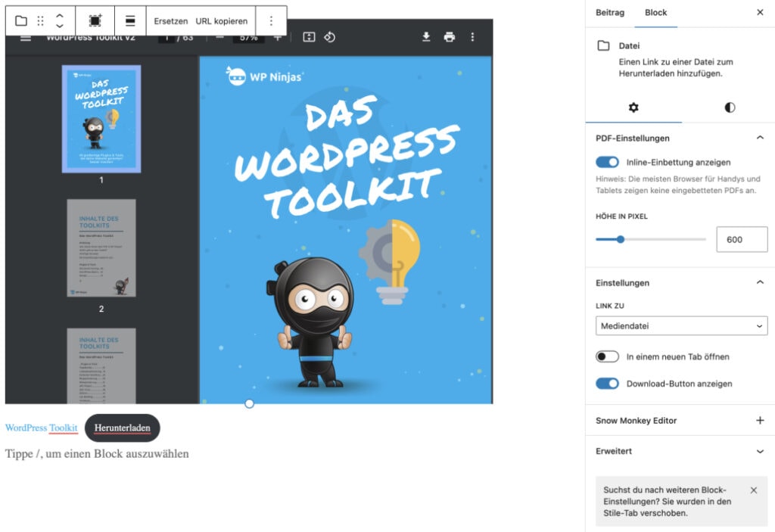The width and height of the screenshot is (775, 532).
Task: Enable In einem neuen Tab öffnen
Action: point(607,356)
